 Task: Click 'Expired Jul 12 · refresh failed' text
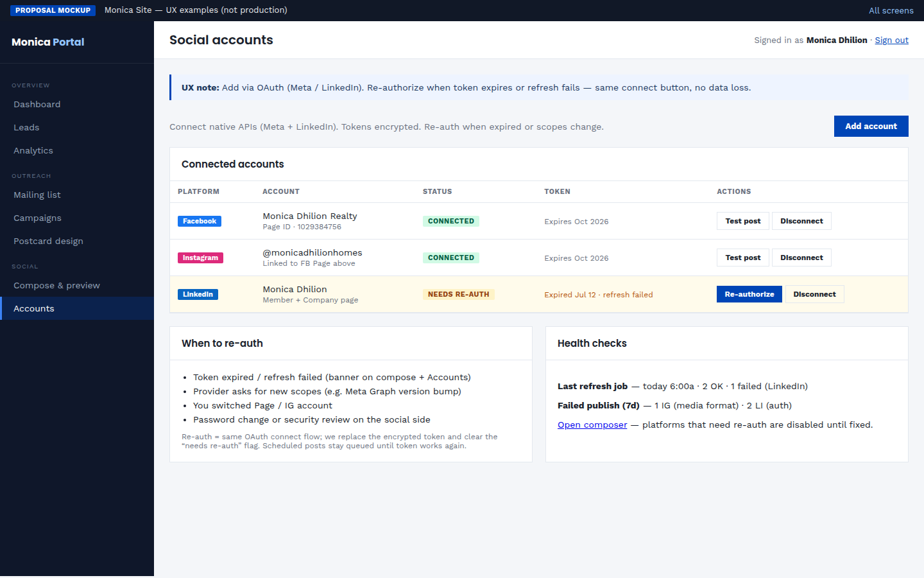(598, 295)
